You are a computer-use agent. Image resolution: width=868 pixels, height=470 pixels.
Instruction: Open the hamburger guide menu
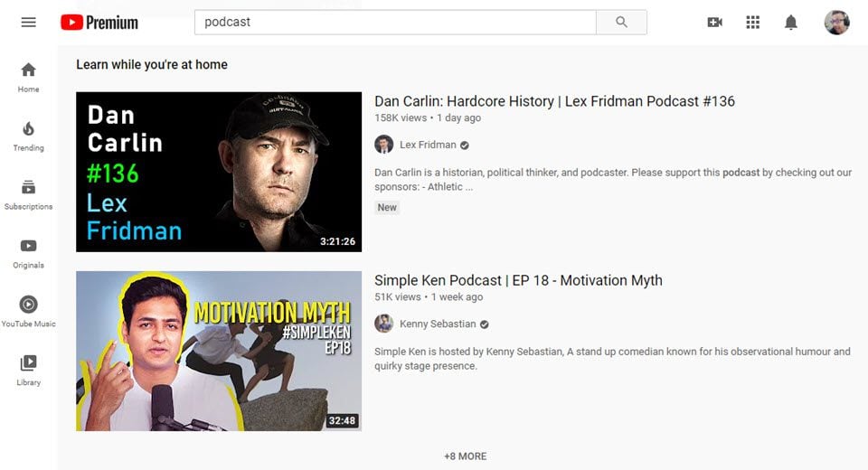(x=28, y=22)
